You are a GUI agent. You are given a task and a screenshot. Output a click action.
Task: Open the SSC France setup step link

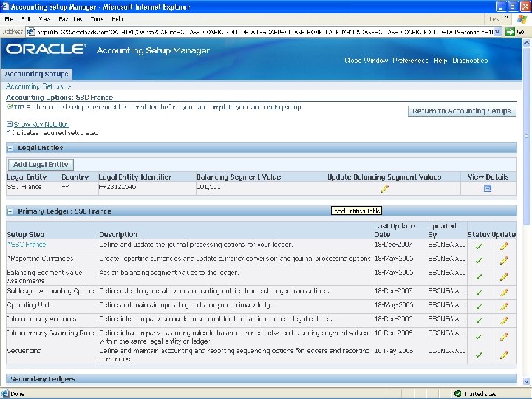27,245
